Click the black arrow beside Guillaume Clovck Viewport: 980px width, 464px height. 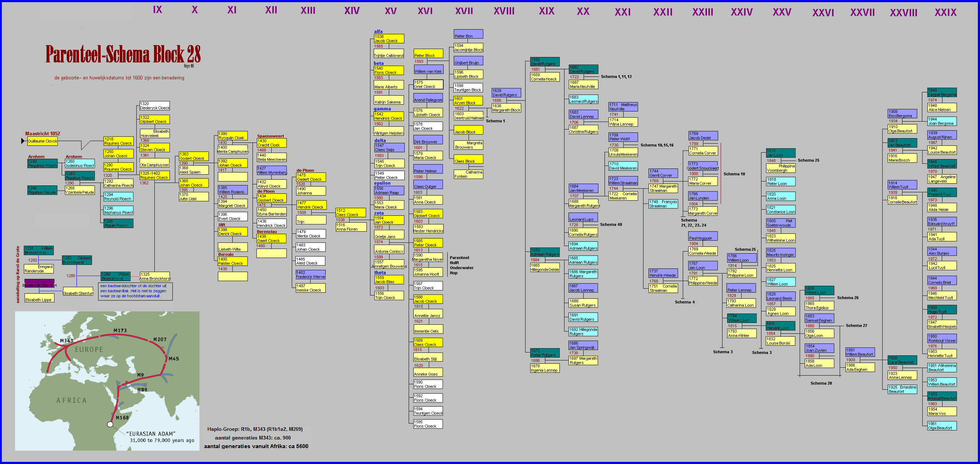(x=23, y=141)
